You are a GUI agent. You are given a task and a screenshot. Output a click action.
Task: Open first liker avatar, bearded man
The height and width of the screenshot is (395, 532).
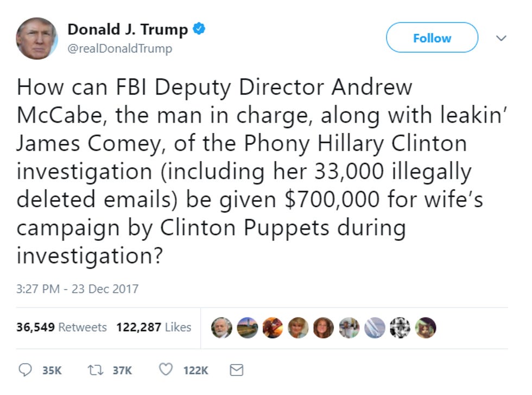tap(221, 328)
